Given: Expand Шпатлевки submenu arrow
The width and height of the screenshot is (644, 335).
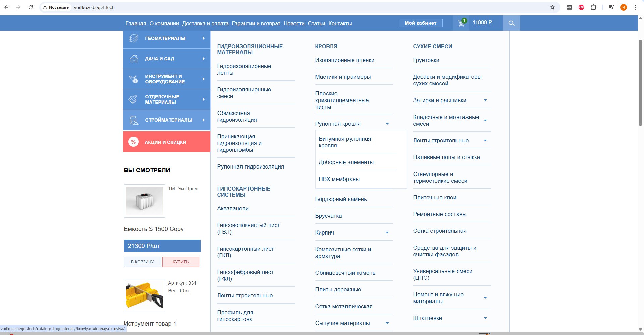Looking at the screenshot, I should tap(485, 318).
